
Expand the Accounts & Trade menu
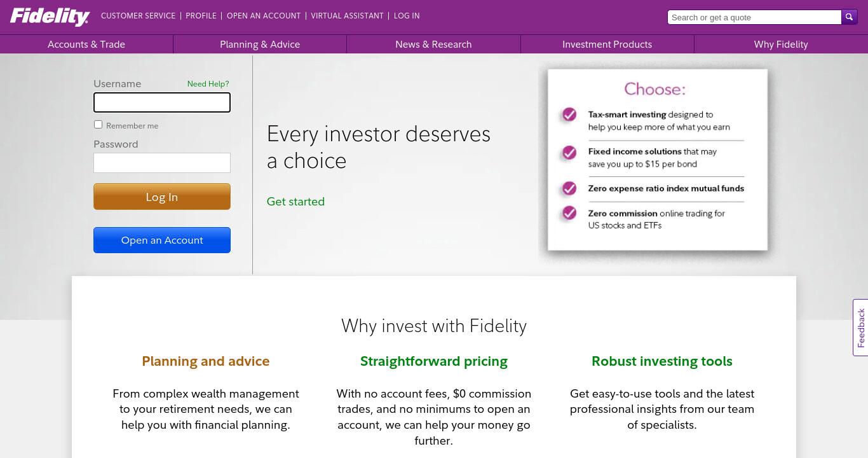click(x=86, y=45)
